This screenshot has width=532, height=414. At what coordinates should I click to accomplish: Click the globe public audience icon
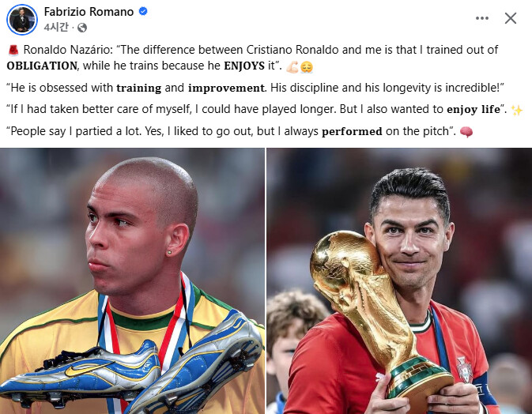pos(82,28)
